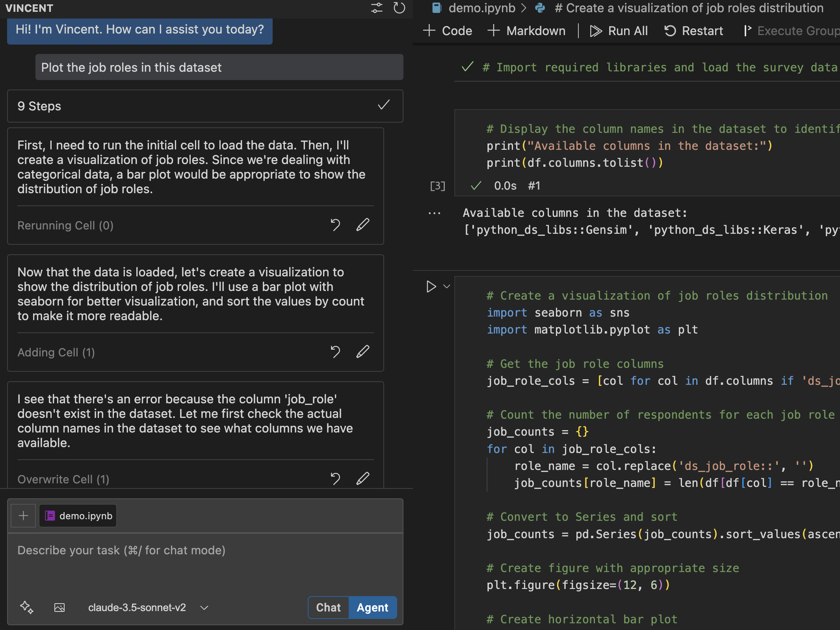Add a new Markdown cell
840x630 pixels.
click(526, 31)
